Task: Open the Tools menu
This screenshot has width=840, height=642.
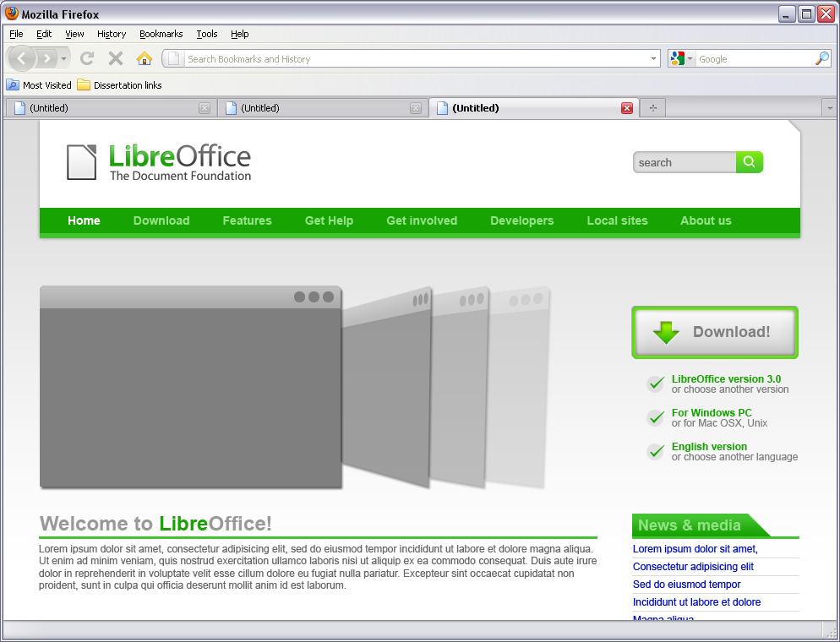Action: (207, 34)
